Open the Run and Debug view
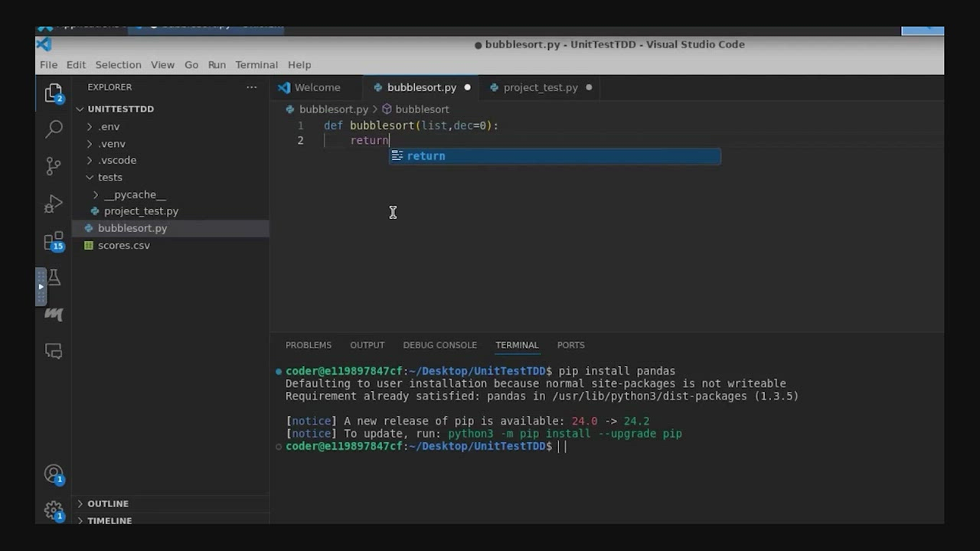The width and height of the screenshot is (980, 551). 54,204
